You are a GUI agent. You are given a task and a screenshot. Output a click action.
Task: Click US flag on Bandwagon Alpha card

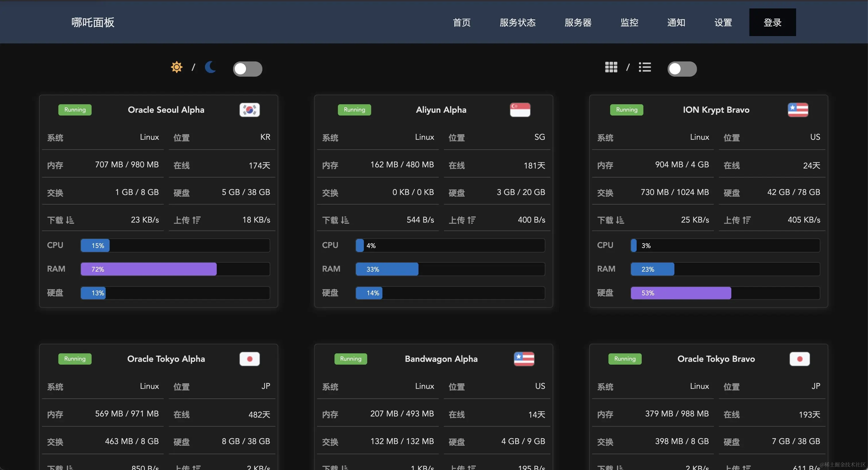click(x=524, y=359)
